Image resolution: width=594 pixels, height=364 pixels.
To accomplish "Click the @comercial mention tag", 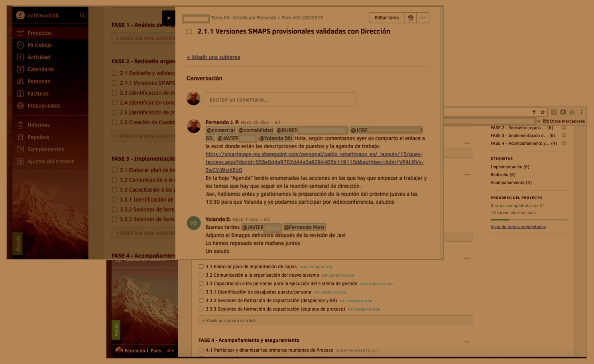I will coord(221,130).
